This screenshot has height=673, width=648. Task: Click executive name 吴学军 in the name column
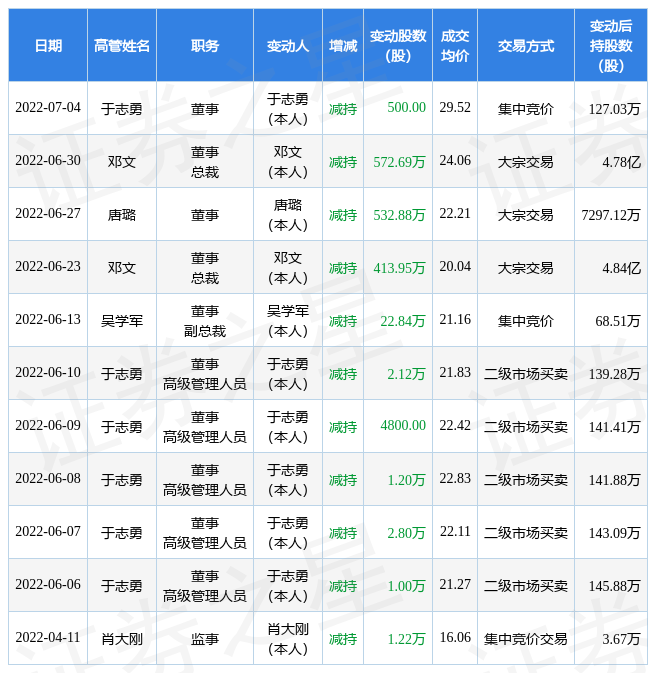[x=122, y=321]
